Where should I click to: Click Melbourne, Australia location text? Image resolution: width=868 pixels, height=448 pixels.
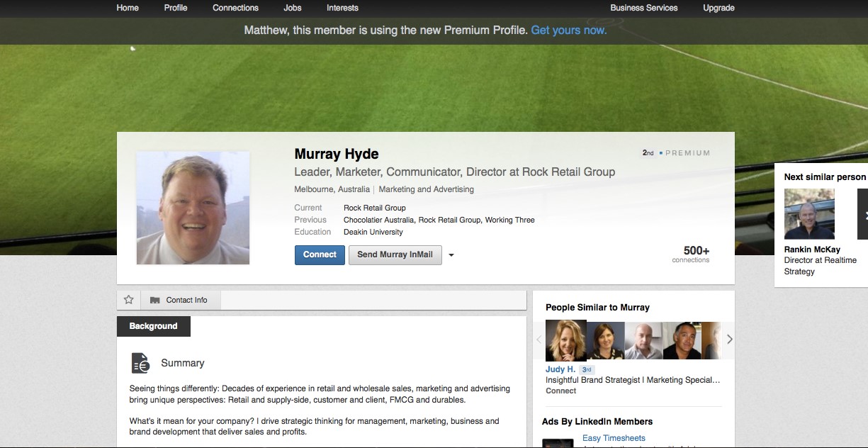(332, 189)
